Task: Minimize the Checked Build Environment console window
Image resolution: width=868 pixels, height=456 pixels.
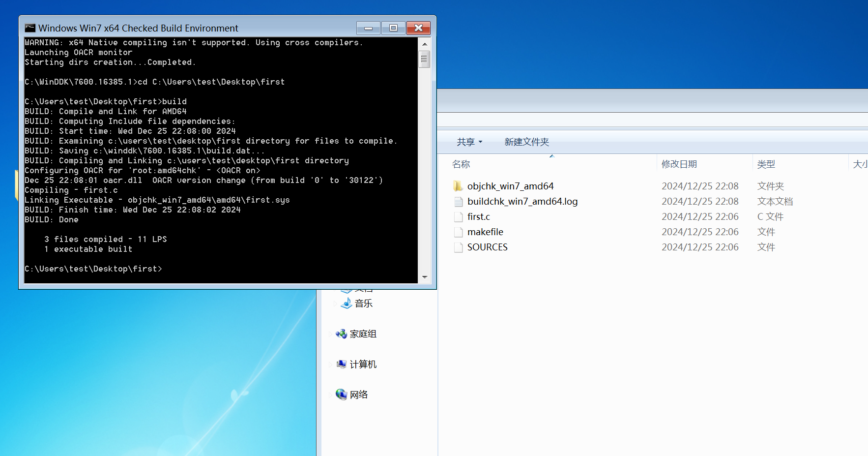Action: 368,28
